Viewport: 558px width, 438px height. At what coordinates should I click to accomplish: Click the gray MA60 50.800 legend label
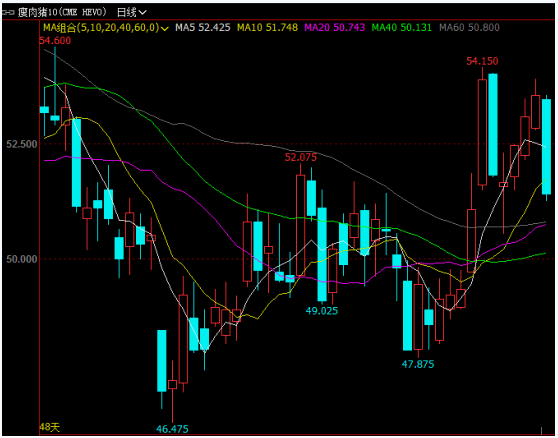click(469, 27)
